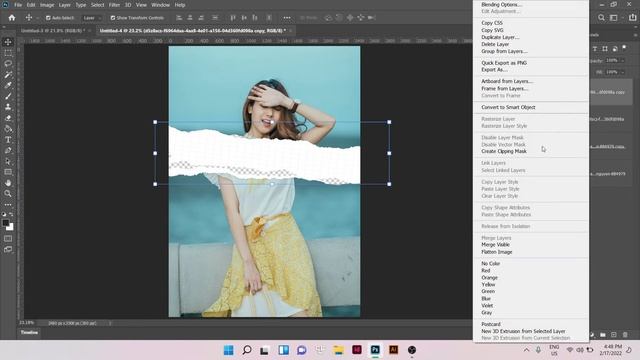Image resolution: width=640 pixels, height=360 pixels.
Task: Select the Move tool in the toolbox
Action: click(x=8, y=42)
